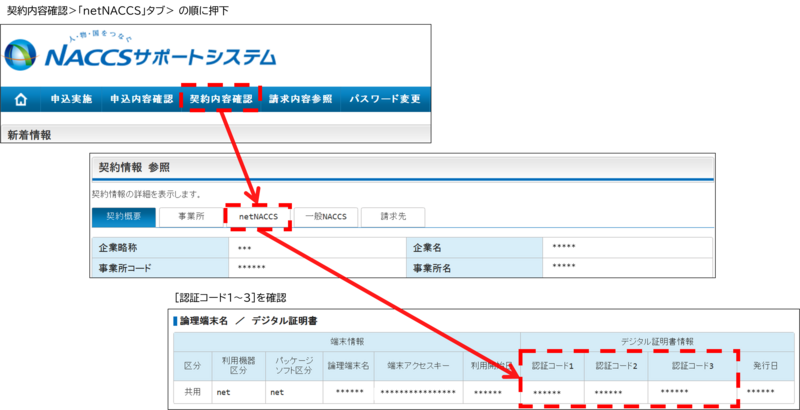Show the 請求先 tab
This screenshot has height=410, width=800.
coord(391,216)
